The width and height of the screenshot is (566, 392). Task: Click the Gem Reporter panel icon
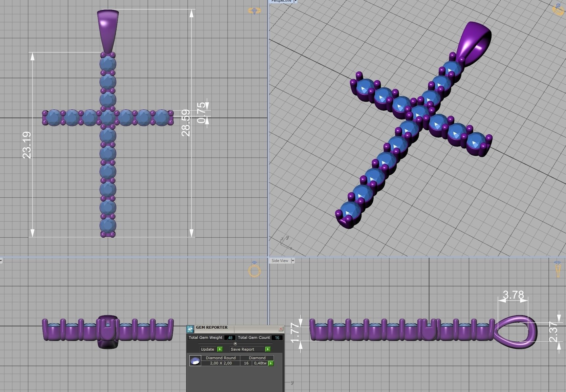190,329
